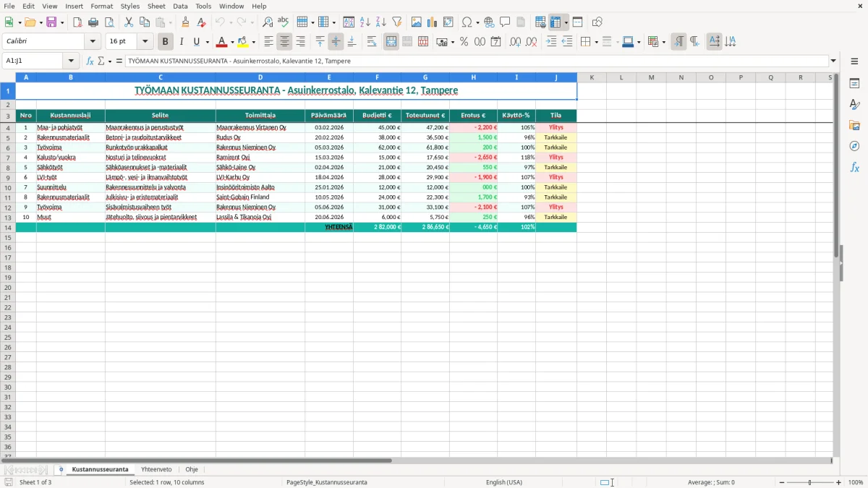Click zoom out minus button
The height and width of the screenshot is (488, 868).
click(782, 482)
